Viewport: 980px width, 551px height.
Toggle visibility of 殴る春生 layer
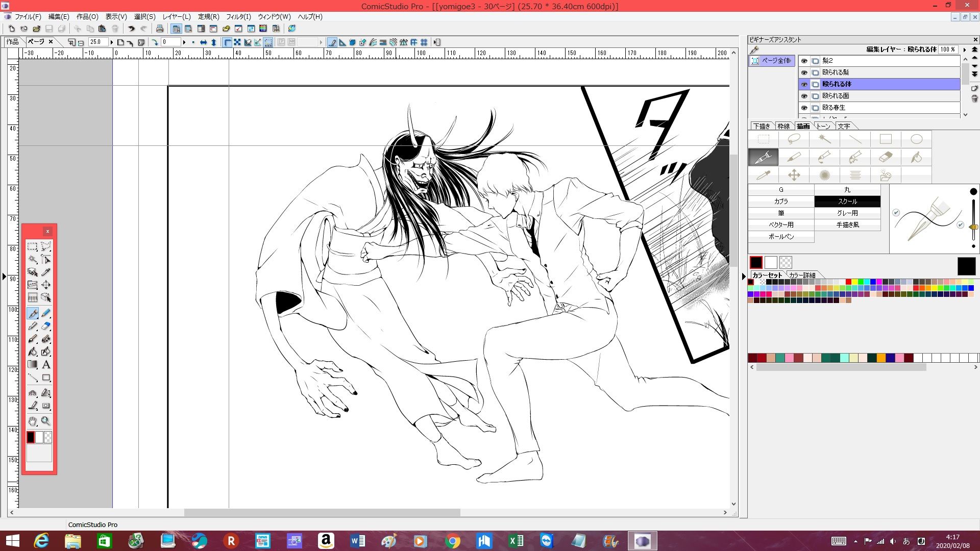tap(804, 108)
